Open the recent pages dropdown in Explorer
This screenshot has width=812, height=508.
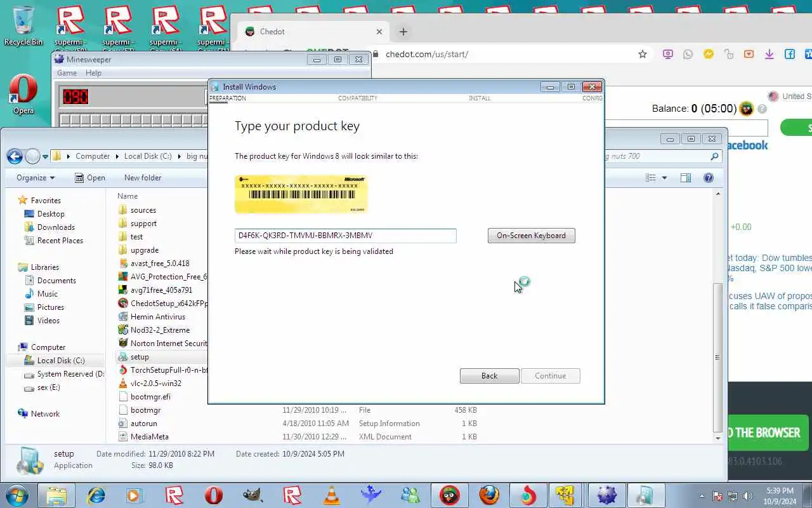click(44, 156)
